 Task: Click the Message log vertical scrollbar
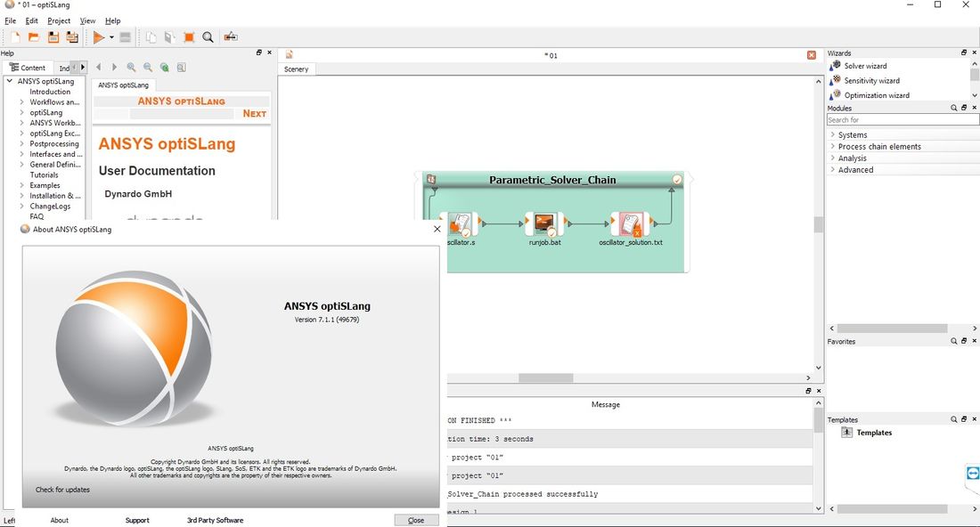point(818,456)
